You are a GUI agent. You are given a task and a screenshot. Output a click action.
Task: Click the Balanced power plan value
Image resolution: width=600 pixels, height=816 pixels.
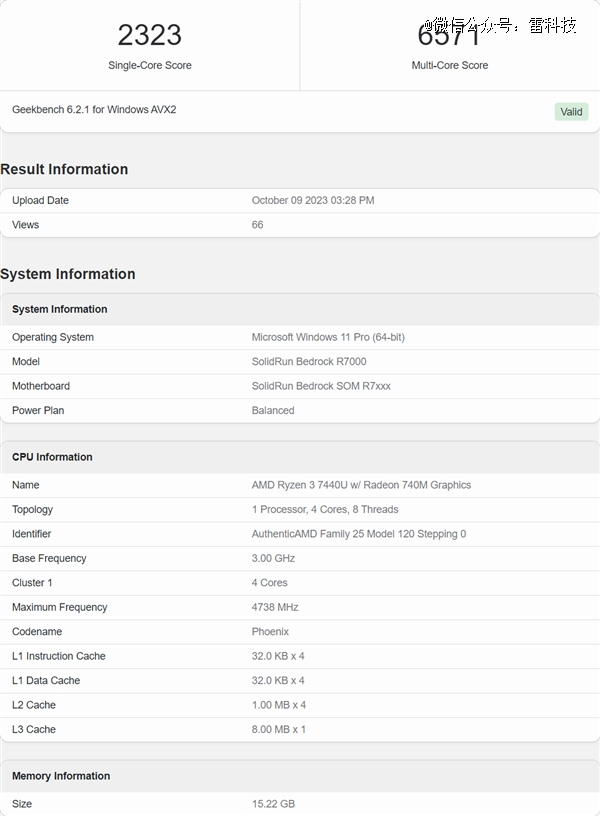[272, 410]
